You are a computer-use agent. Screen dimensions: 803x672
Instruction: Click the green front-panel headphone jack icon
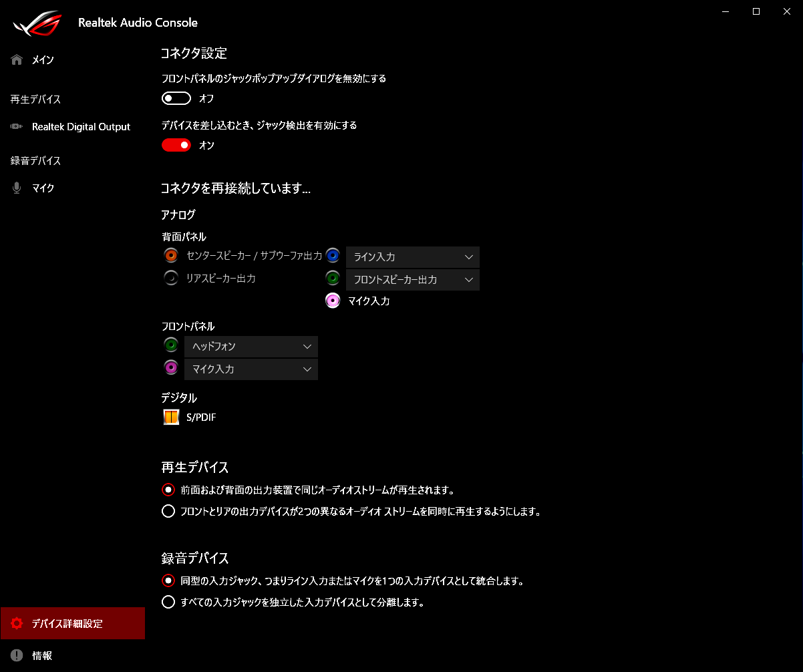click(x=171, y=345)
